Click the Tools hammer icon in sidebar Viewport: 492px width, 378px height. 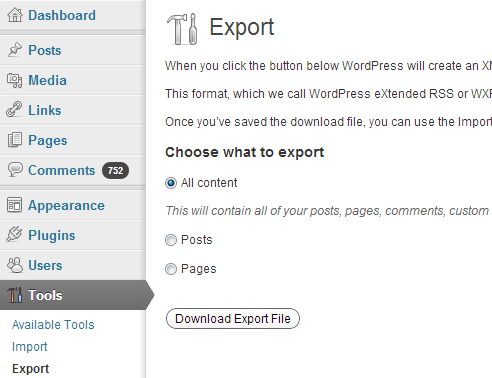pos(15,295)
